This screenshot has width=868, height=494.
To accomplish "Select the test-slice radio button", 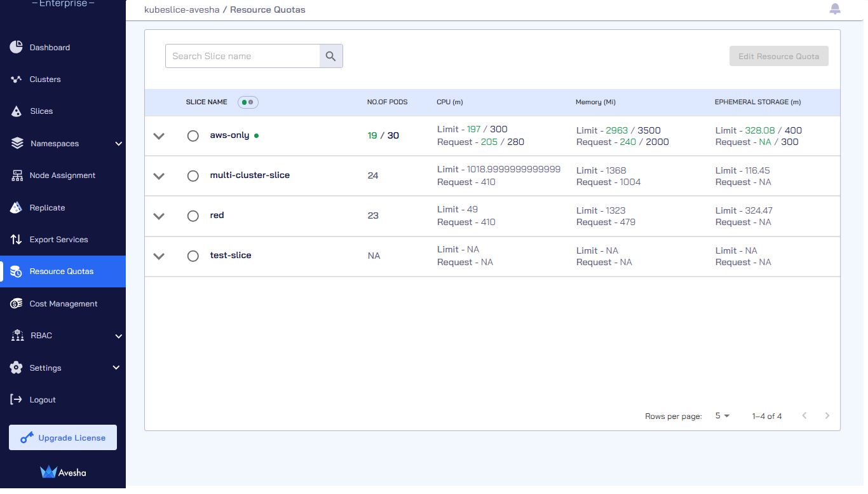I will coord(193,256).
